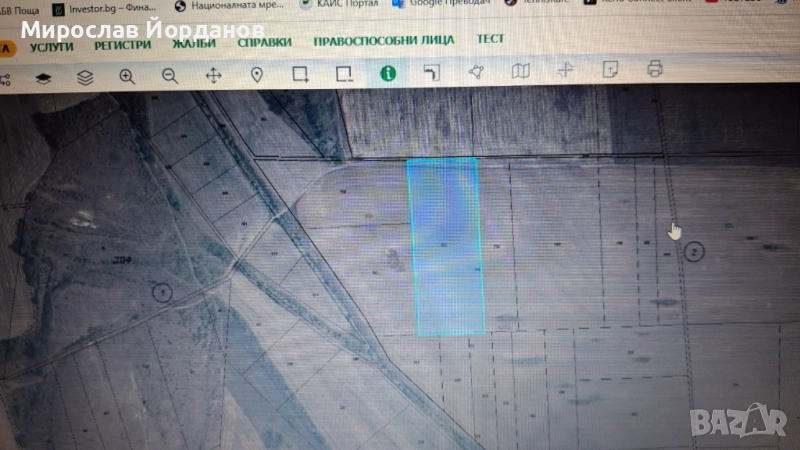Select the location pin marker tool
The image size is (800, 450).
tap(256, 75)
